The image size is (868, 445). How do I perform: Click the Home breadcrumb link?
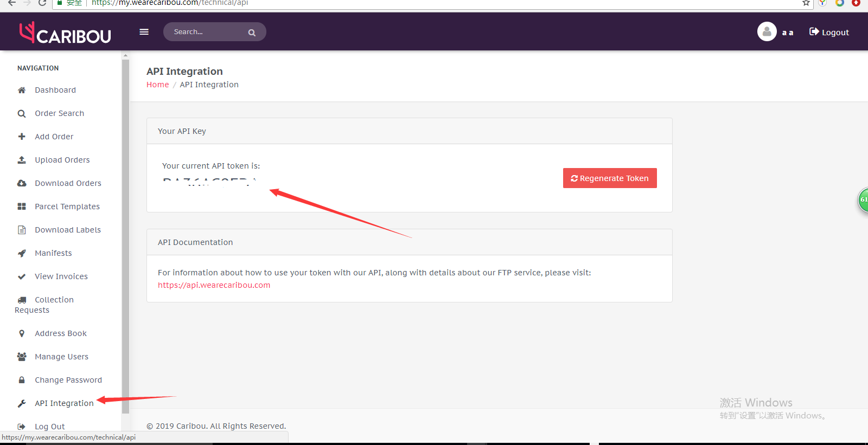pos(157,85)
